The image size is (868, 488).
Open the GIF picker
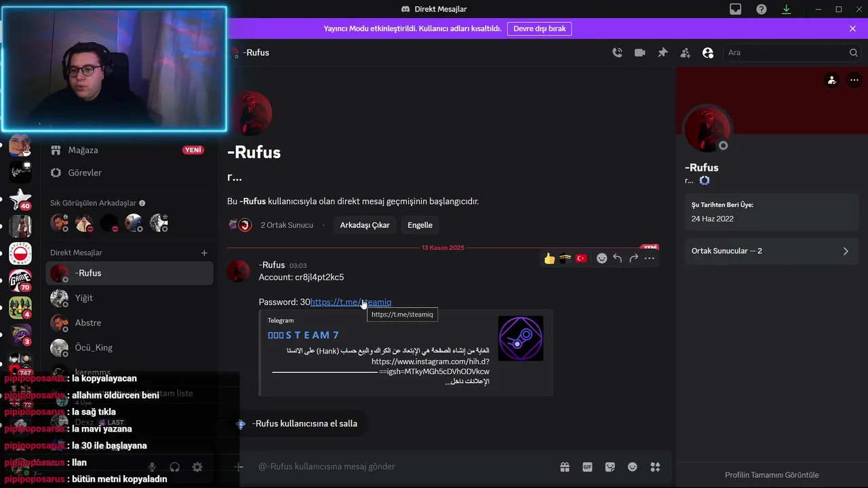587,466
